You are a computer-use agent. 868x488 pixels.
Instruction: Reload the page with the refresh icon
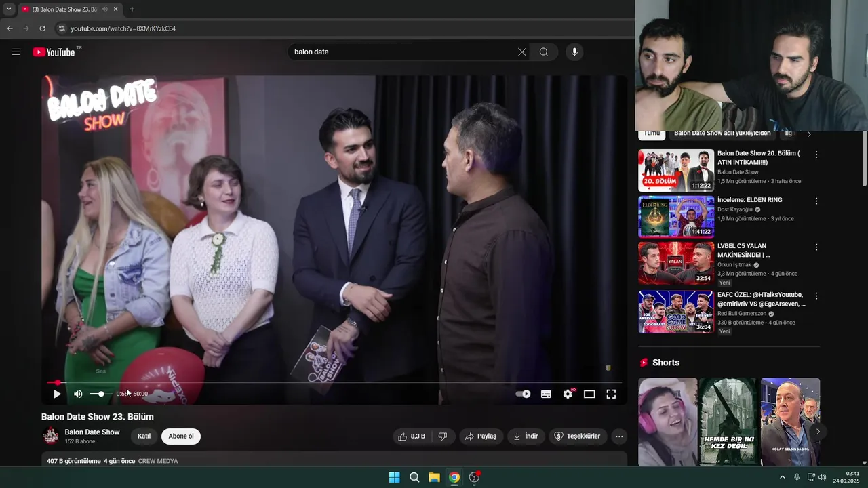42,28
